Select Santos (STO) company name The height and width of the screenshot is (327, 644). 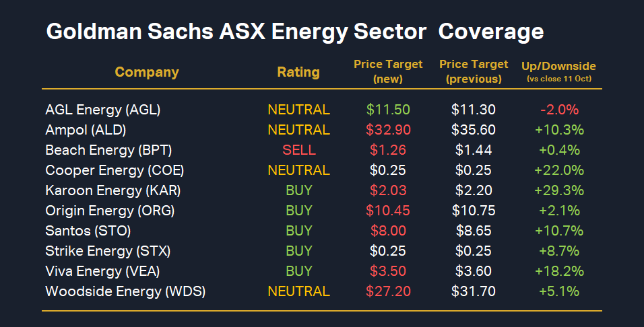[88, 231]
